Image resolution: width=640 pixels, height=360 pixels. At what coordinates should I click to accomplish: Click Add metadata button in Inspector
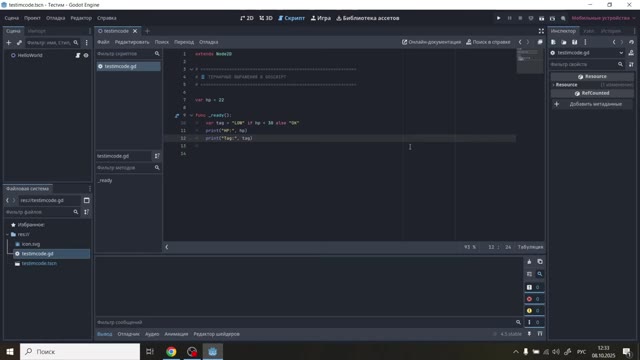[x=592, y=104]
